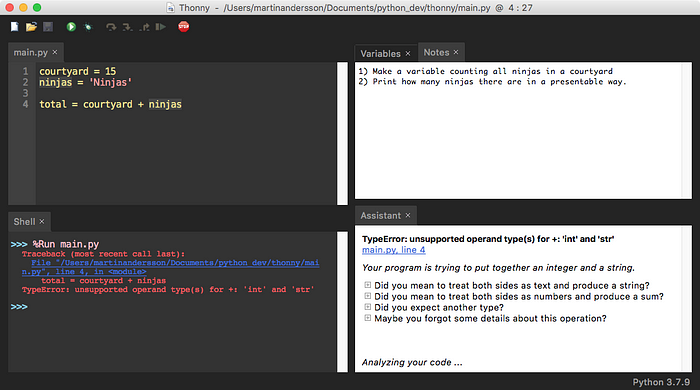
Task: Click the Step over debugger icon
Action: click(x=111, y=27)
